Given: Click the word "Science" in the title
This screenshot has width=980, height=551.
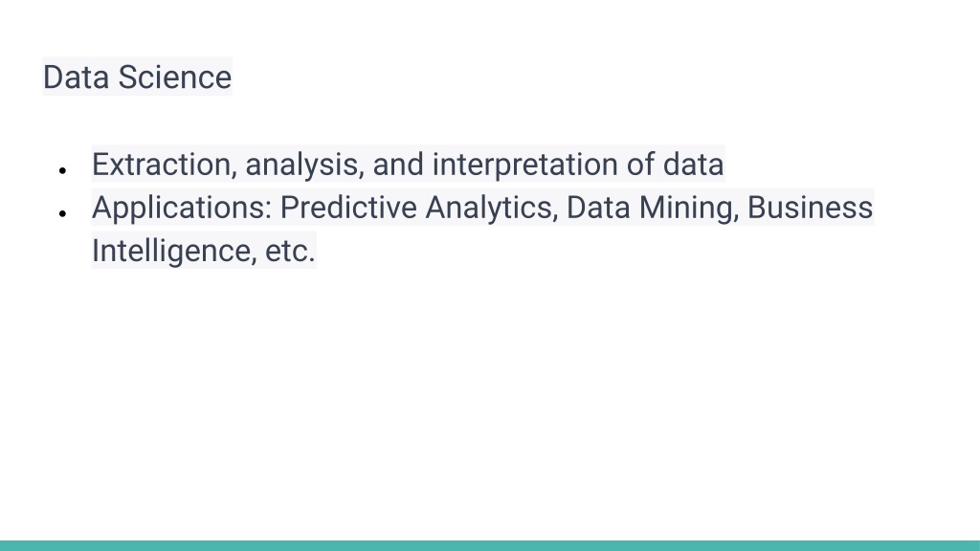Looking at the screenshot, I should point(174,77).
